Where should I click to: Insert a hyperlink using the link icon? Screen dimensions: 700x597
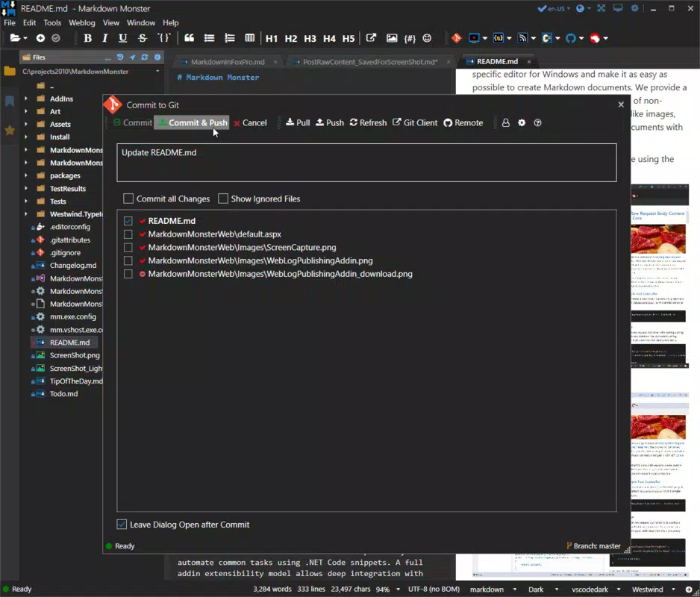point(371,38)
